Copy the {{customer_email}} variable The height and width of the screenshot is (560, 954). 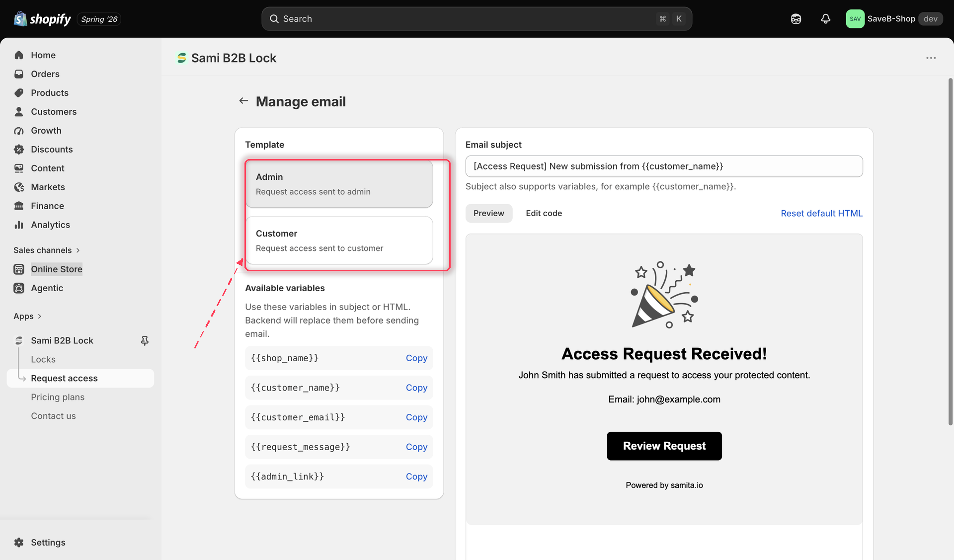(416, 417)
